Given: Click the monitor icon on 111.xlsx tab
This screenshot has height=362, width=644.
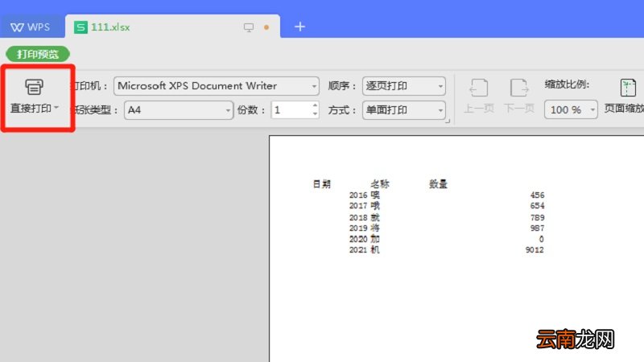Looking at the screenshot, I should 249,27.
